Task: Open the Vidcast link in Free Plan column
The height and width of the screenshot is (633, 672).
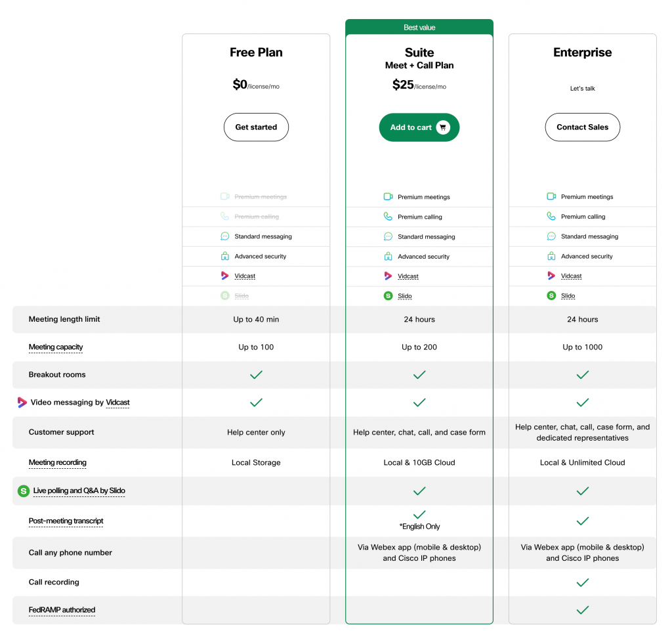Action: (244, 276)
